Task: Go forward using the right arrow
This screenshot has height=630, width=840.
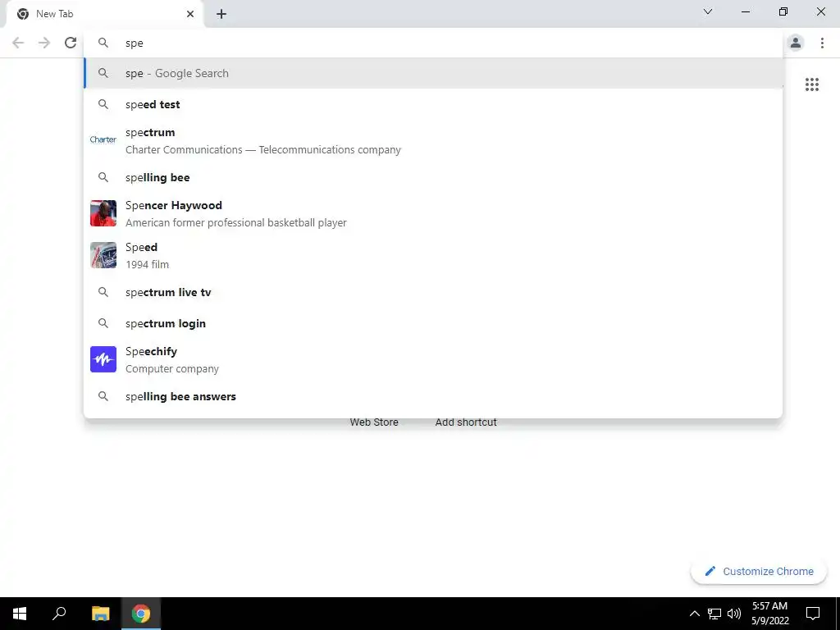Action: tap(44, 43)
